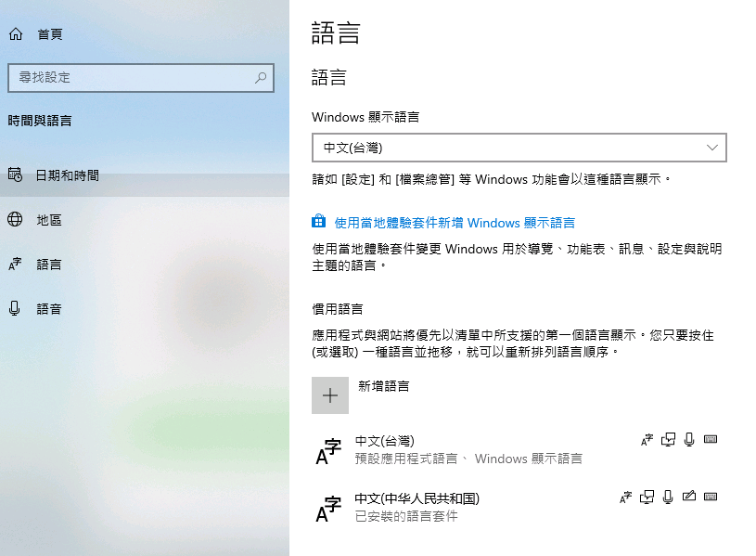The height and width of the screenshot is (556, 756).
Task: Click the A字 icon of 中文(中华人民共和国)
Action: pyautogui.click(x=327, y=509)
